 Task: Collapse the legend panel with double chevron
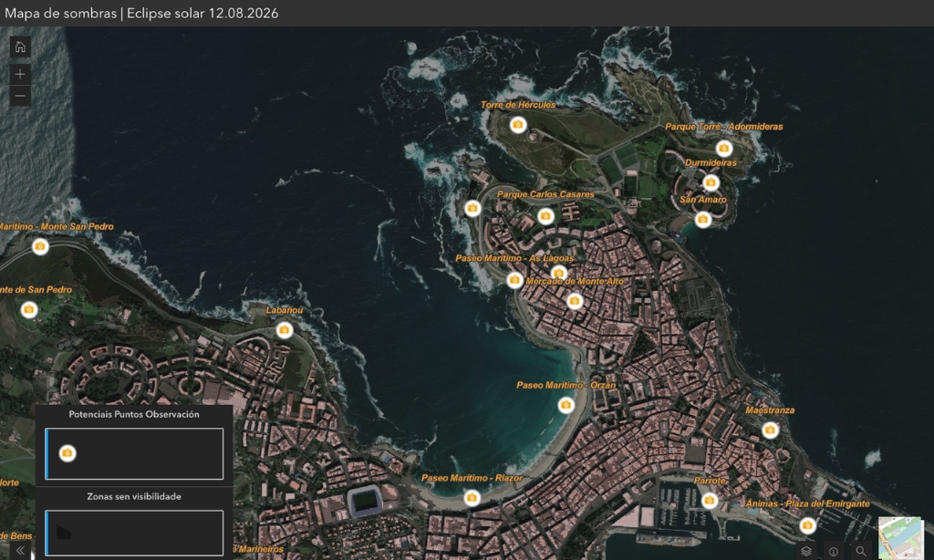20,551
